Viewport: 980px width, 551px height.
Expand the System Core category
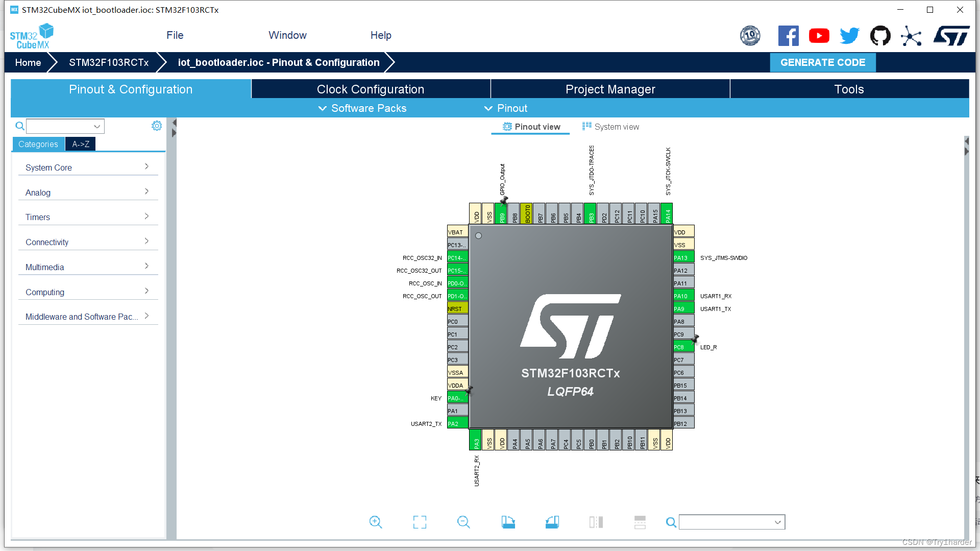pyautogui.click(x=48, y=167)
